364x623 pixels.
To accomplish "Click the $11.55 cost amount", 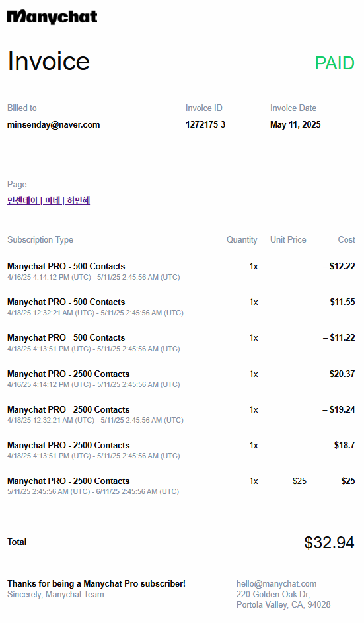I will [342, 302].
